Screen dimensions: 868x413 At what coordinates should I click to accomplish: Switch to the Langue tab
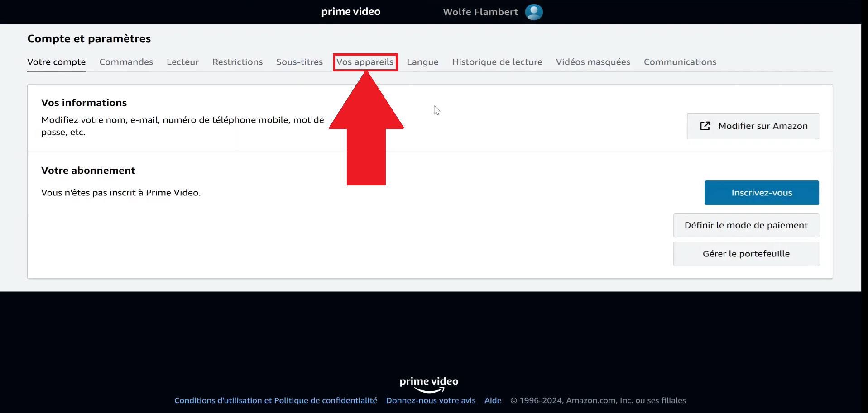click(x=422, y=62)
